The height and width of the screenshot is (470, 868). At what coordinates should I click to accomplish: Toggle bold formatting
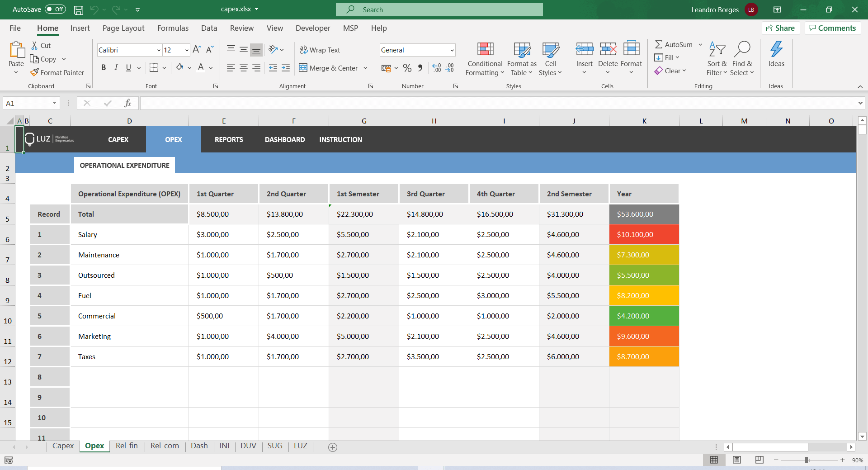coord(103,67)
